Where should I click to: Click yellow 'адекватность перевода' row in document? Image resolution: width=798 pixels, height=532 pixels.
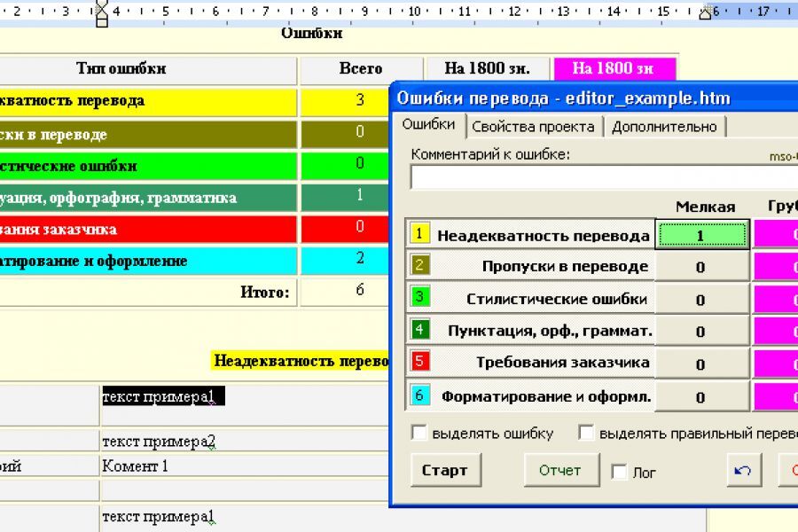(x=147, y=102)
